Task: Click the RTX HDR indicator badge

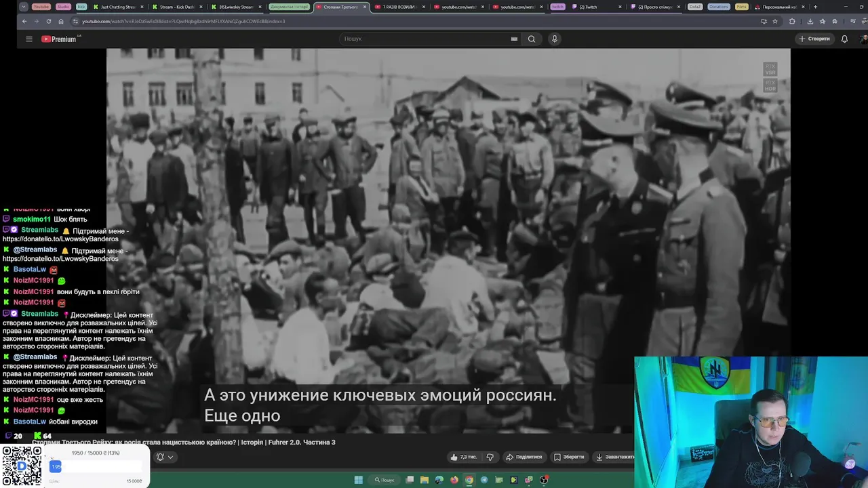Action: coord(770,86)
